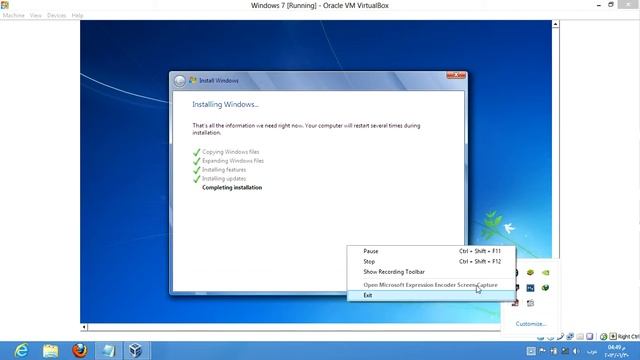The width and height of the screenshot is (640, 360).
Task: Click Open Microsoft Expression Encoder Screen Capture entry
Action: [x=431, y=285]
